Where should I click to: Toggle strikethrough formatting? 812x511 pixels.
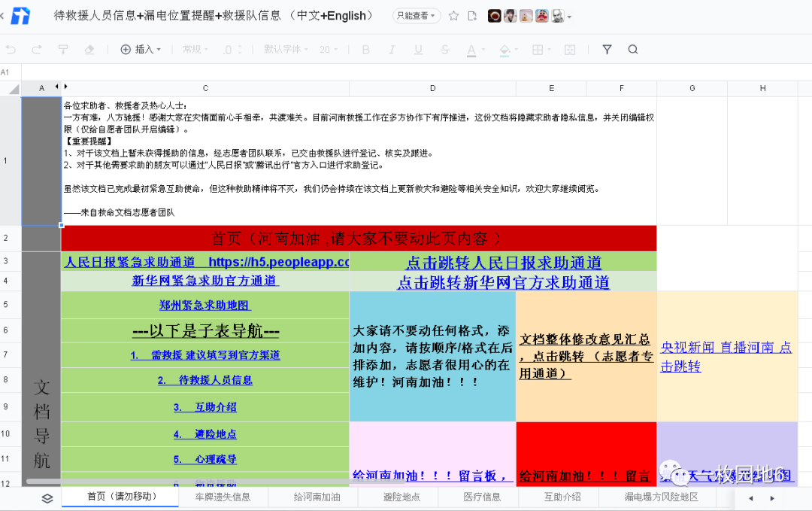[444, 50]
